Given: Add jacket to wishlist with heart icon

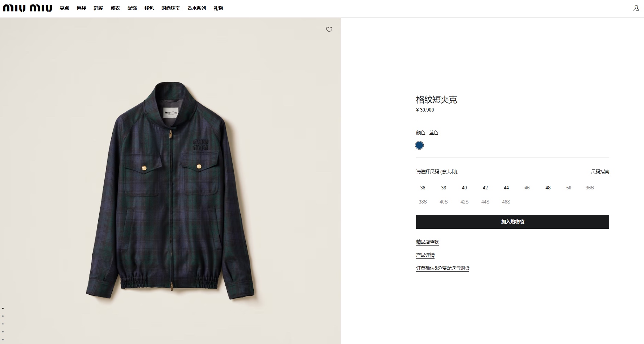Looking at the screenshot, I should 329,29.
